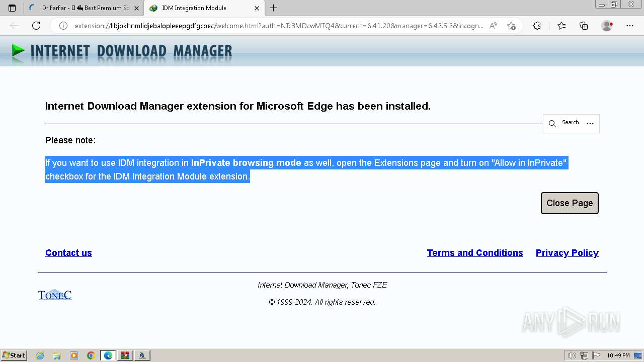Open the WinRAR taskbar button
Image resolution: width=644 pixels, height=362 pixels.
pyautogui.click(x=125, y=355)
